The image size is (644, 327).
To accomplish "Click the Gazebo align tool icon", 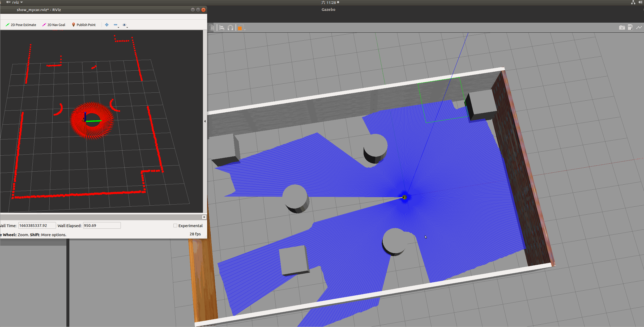I will [x=222, y=28].
